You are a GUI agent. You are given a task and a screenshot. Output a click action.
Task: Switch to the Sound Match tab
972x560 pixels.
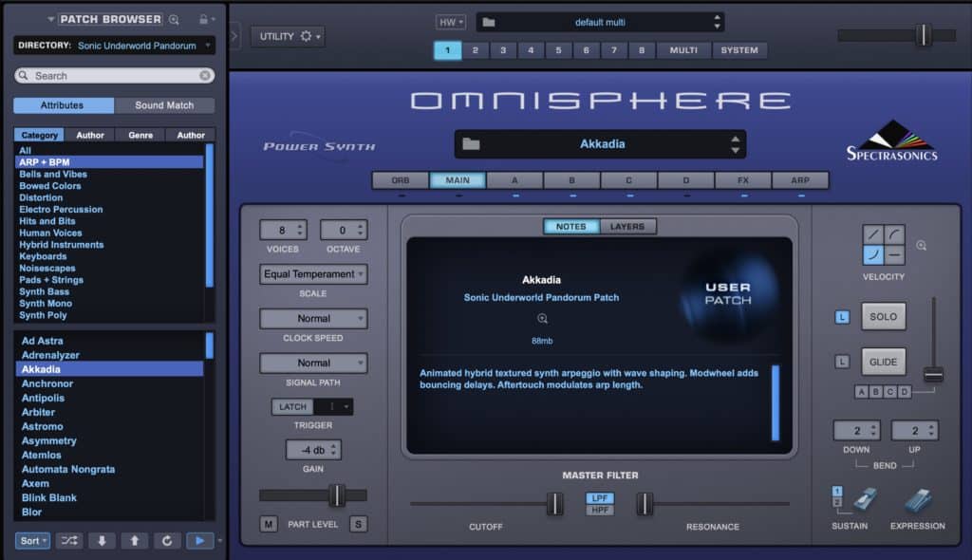[164, 105]
